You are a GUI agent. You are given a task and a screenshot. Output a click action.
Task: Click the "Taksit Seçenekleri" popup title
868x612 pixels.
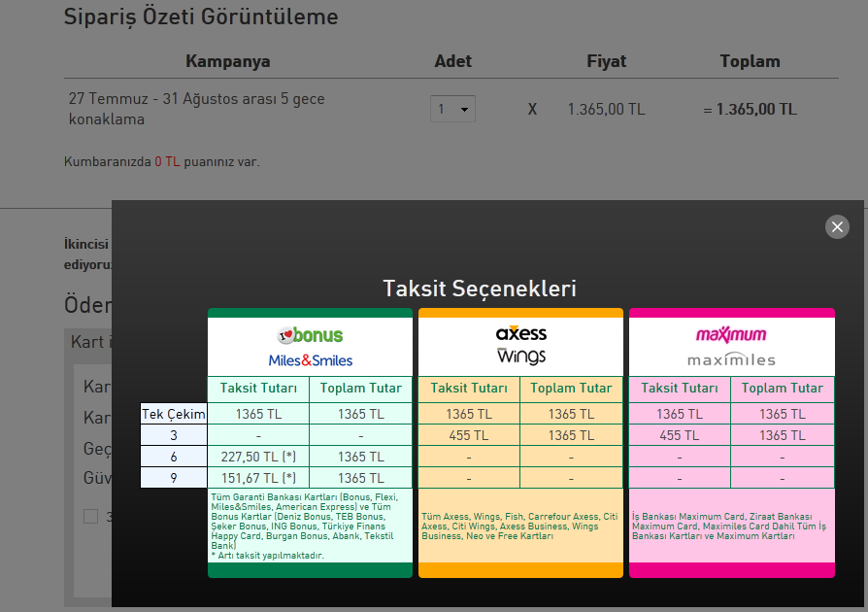point(480,289)
